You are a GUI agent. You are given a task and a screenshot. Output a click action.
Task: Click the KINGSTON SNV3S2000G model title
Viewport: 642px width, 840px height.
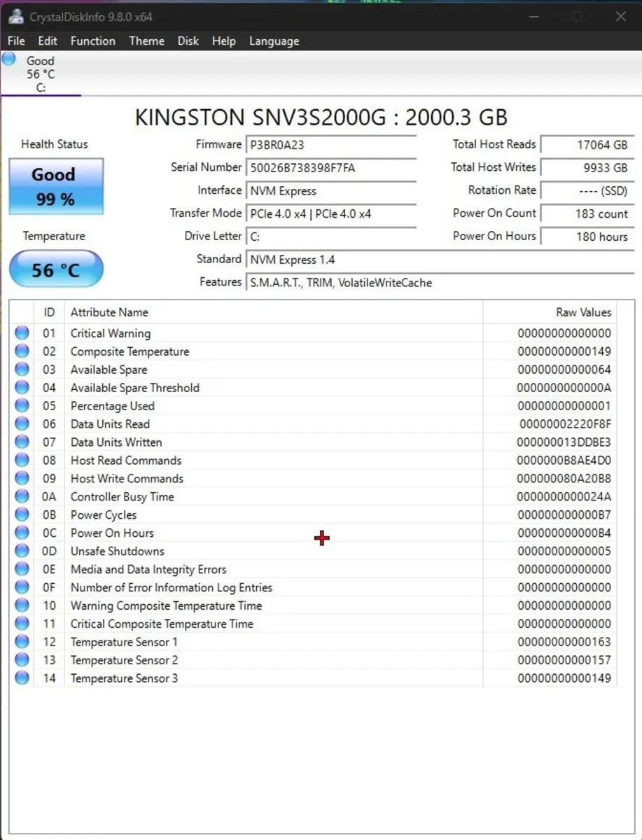tap(321, 117)
